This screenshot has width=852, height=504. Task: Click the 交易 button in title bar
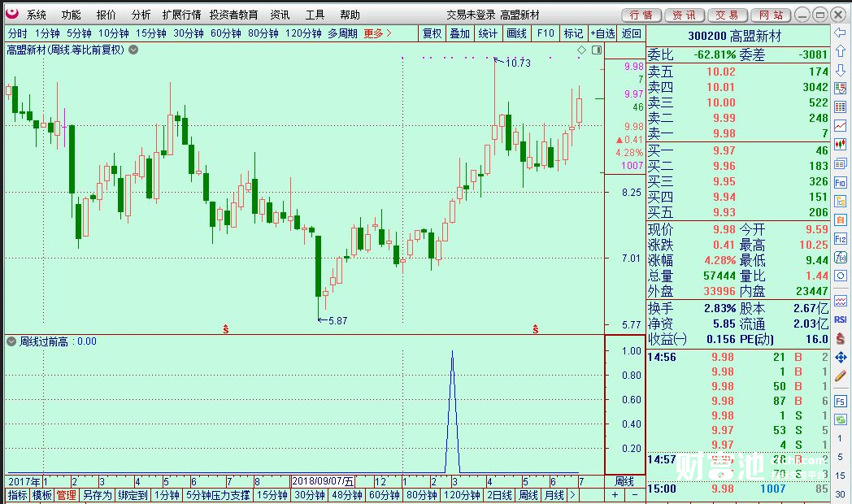point(727,15)
